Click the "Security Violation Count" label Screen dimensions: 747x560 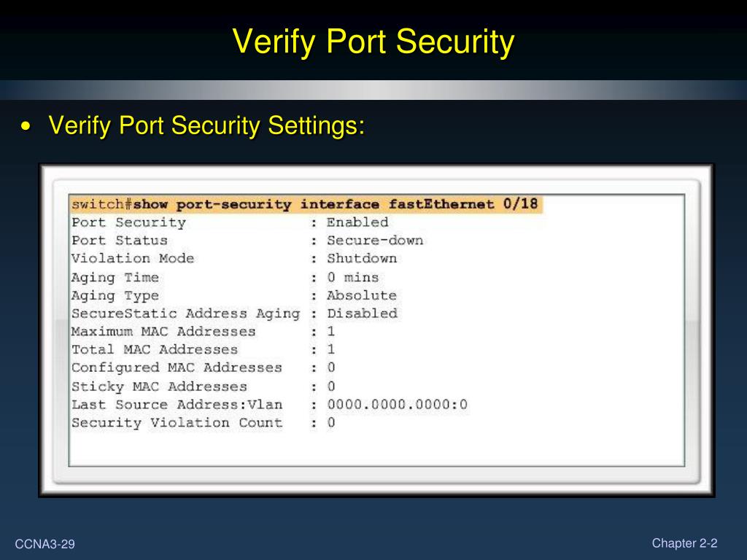(x=177, y=423)
